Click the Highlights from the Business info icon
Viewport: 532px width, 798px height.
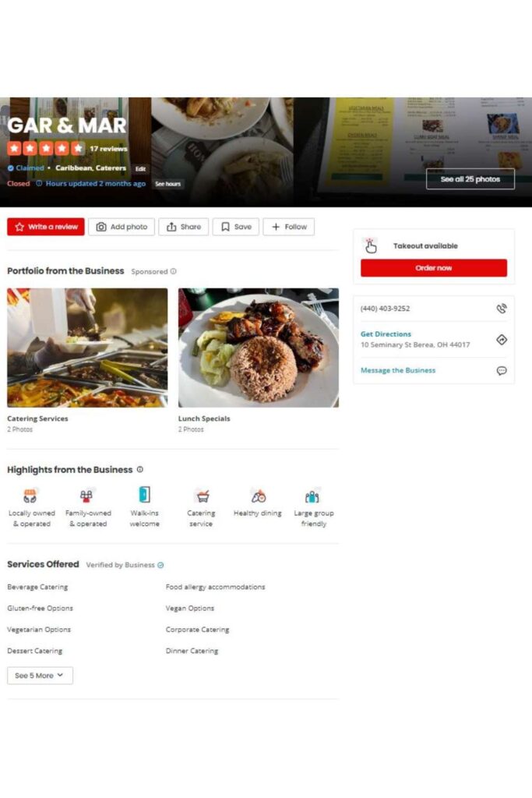140,469
